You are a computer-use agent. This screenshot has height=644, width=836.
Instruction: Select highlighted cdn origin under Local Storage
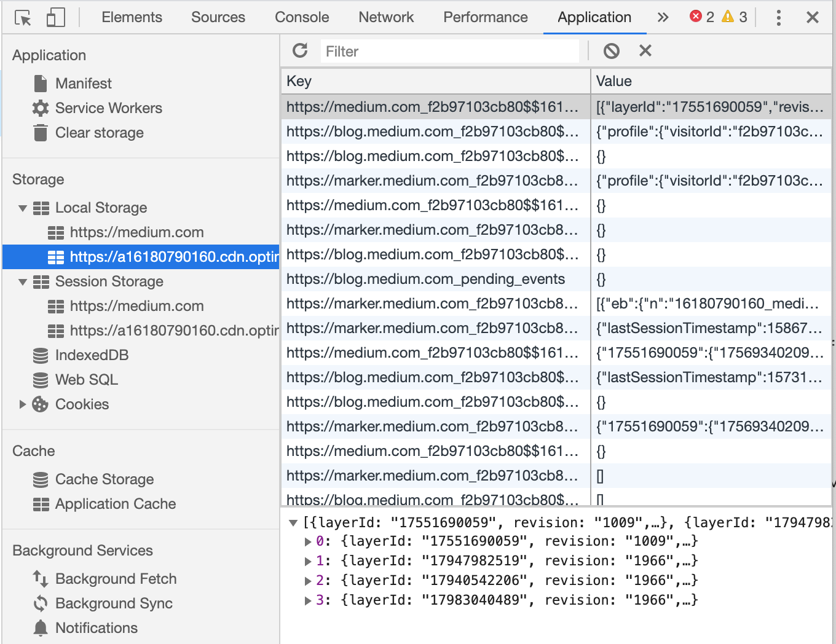(x=141, y=257)
